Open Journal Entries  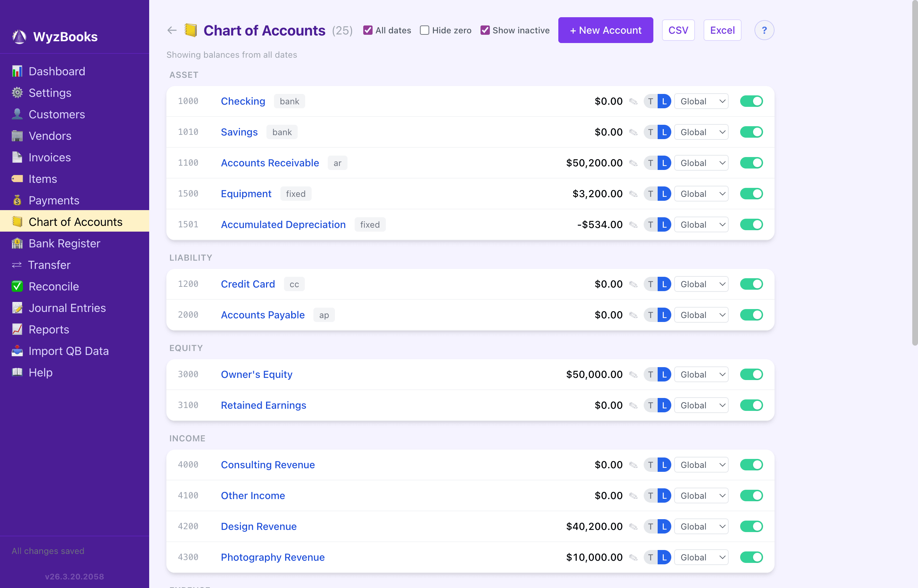click(67, 308)
